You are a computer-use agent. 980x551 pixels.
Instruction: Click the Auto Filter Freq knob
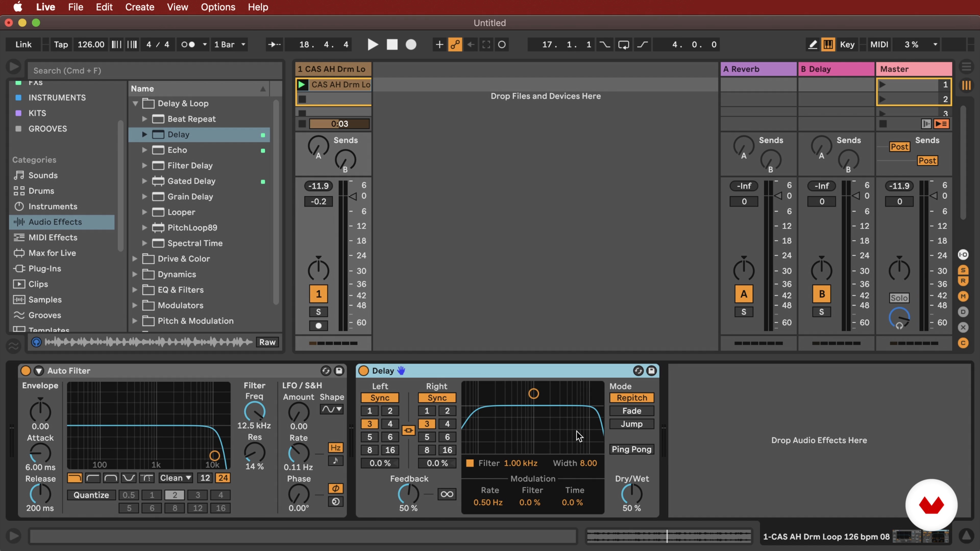[x=254, y=412]
